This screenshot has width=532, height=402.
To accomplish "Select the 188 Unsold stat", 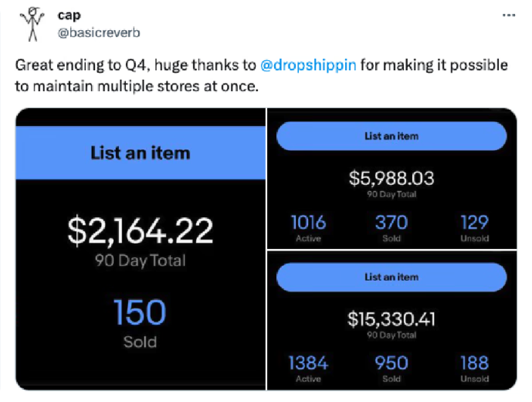I will point(474,363).
